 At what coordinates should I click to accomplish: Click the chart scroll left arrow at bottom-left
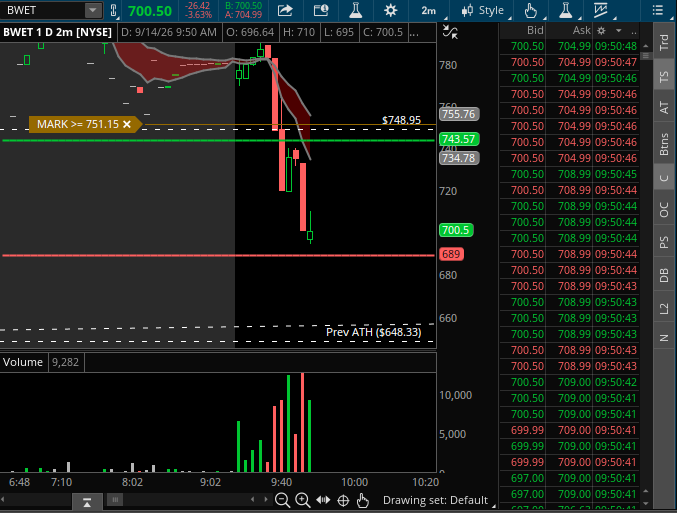pos(3,500)
